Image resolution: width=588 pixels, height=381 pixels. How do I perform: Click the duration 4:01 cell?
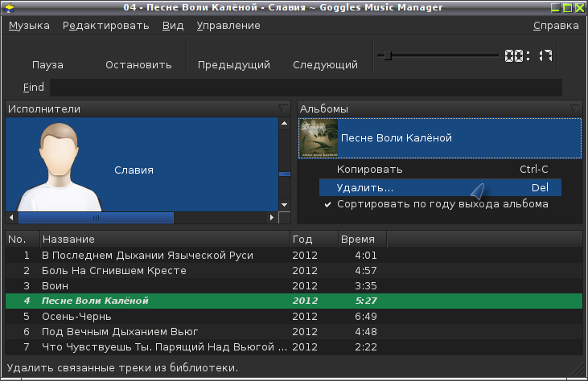click(366, 255)
